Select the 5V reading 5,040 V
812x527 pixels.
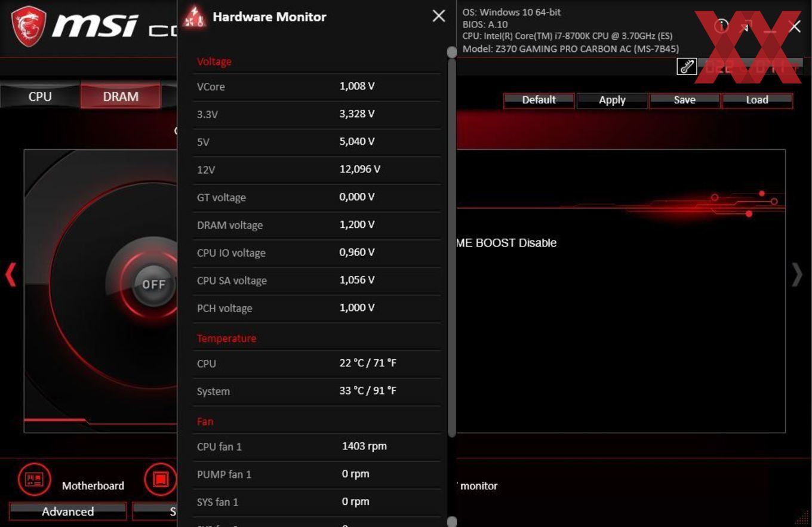[357, 141]
